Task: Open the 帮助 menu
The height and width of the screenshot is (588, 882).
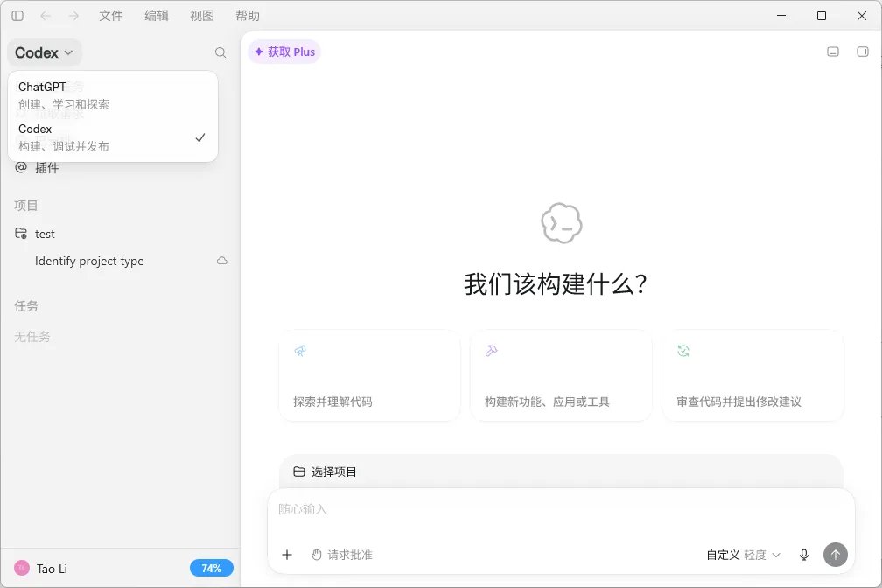Action: (248, 16)
